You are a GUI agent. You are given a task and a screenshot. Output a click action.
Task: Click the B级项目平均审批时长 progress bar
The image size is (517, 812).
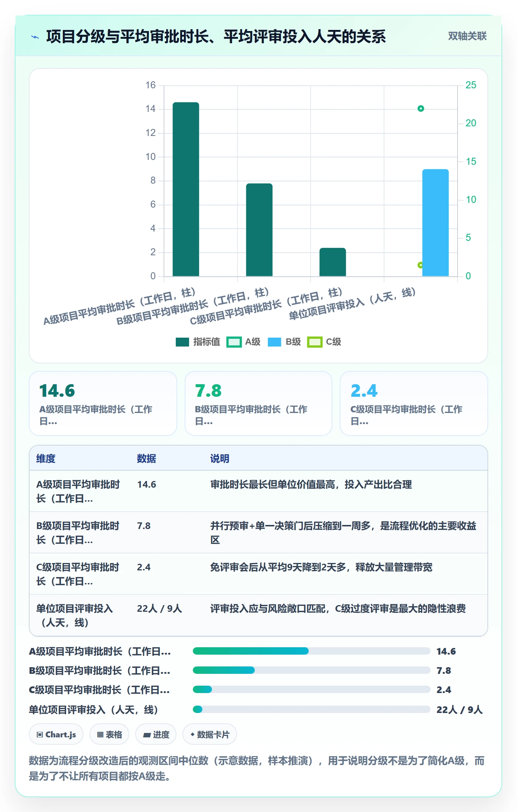click(311, 670)
